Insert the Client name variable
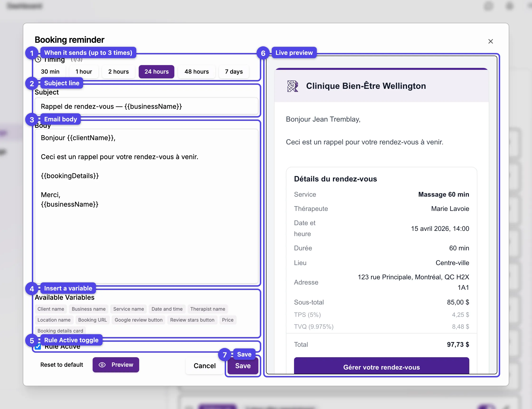This screenshot has width=532, height=409. click(x=51, y=309)
